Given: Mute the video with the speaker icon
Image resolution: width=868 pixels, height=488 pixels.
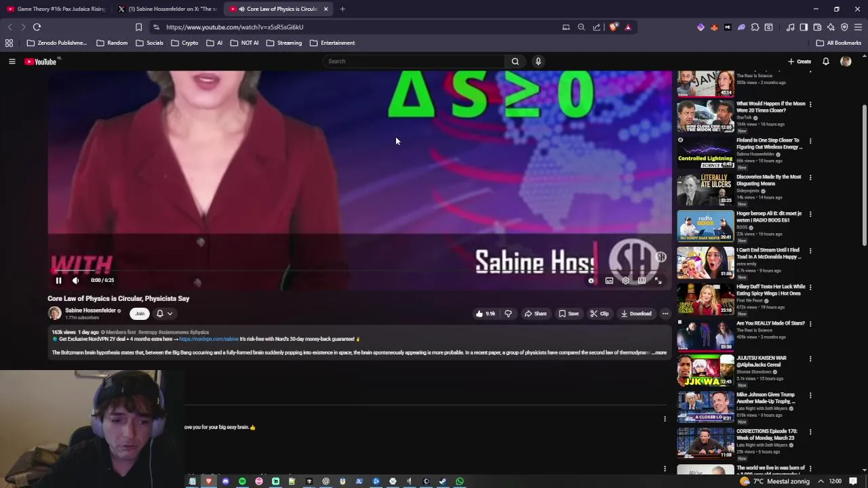Looking at the screenshot, I should [x=76, y=280].
